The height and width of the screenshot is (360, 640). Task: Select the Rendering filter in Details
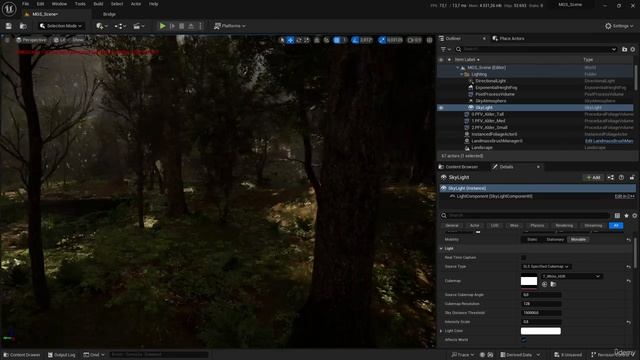click(564, 226)
